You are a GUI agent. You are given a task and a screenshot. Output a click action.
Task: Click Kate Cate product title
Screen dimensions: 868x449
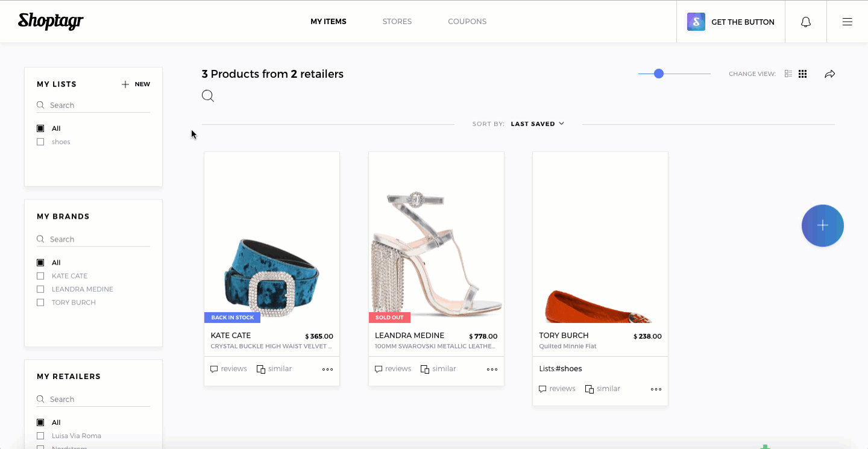coord(231,336)
